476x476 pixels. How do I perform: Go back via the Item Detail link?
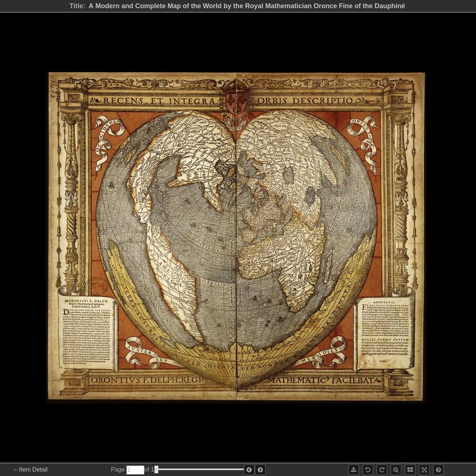[x=30, y=469]
